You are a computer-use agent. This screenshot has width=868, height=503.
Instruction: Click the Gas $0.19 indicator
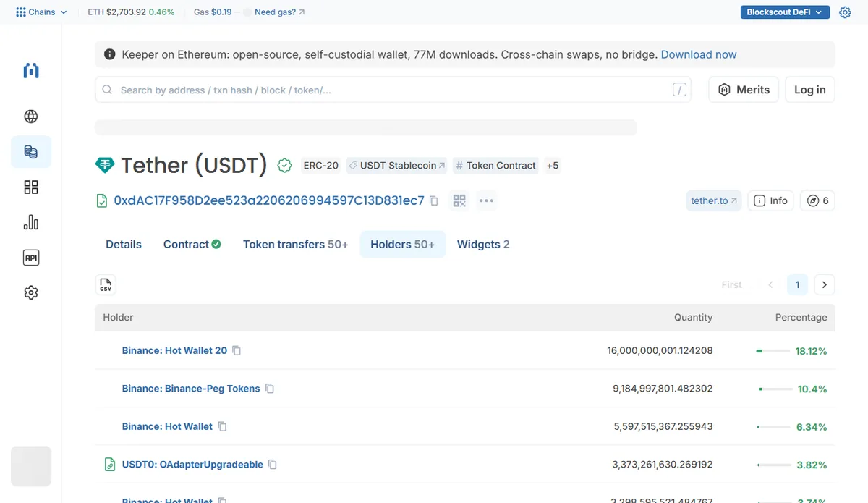click(x=213, y=12)
